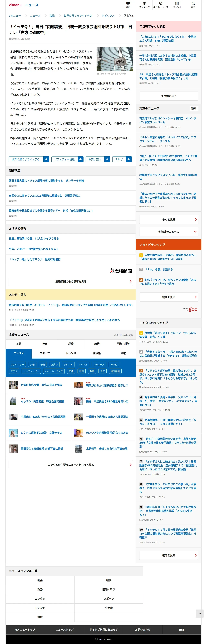Image resolution: width=207 pixels, height=644 pixels.
Task: Add テレビ tag with plus icon
Action: click(x=129, y=159)
